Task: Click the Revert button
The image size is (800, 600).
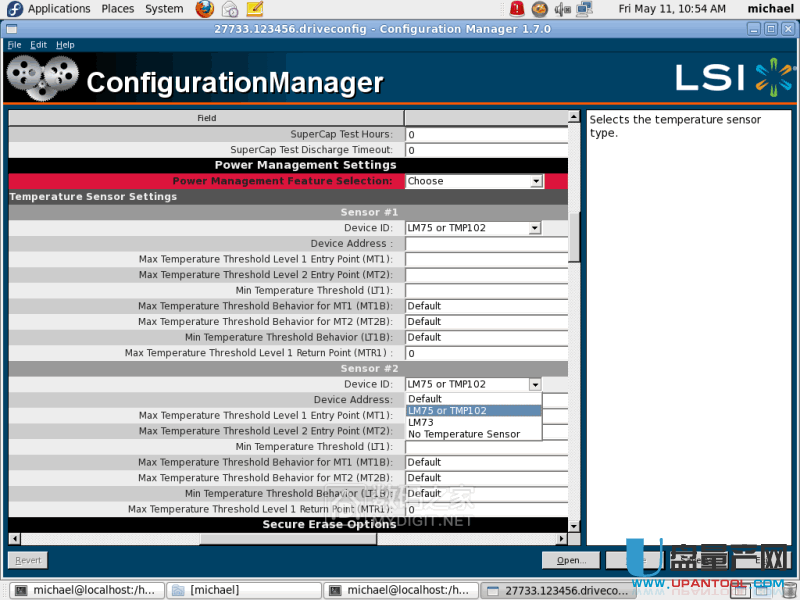Action: [28, 560]
